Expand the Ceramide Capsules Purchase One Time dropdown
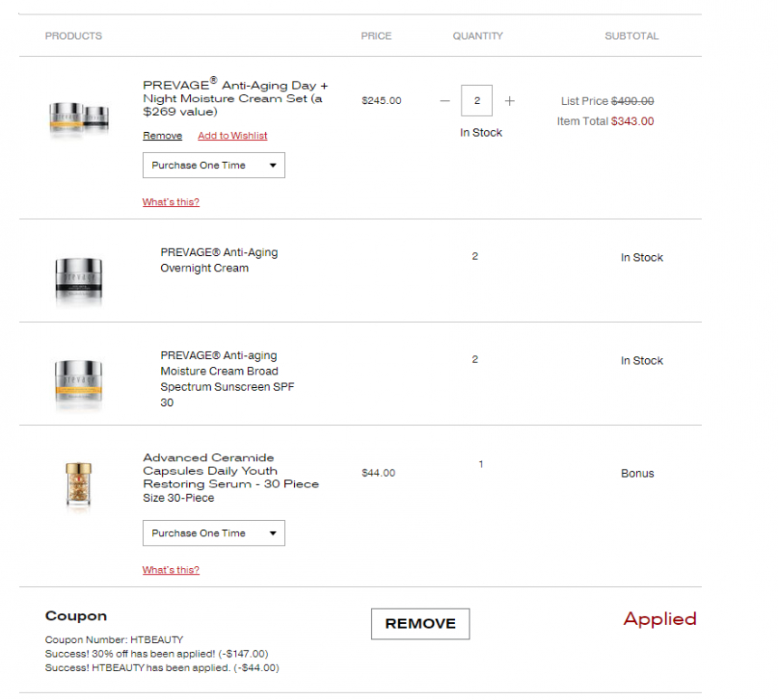 click(x=213, y=534)
